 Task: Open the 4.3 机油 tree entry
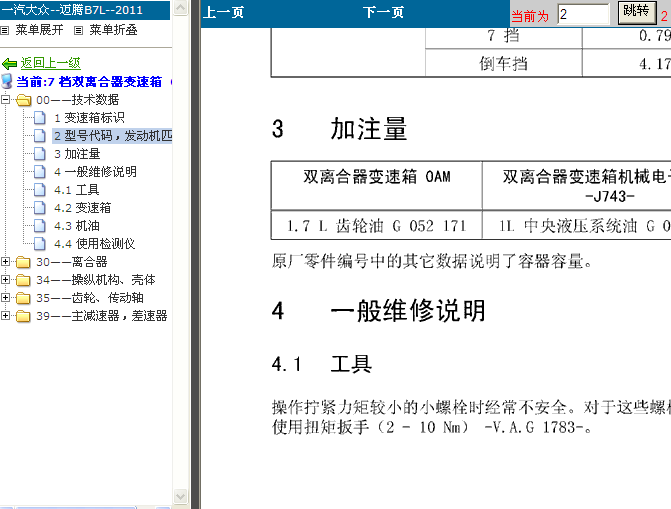[x=77, y=226]
